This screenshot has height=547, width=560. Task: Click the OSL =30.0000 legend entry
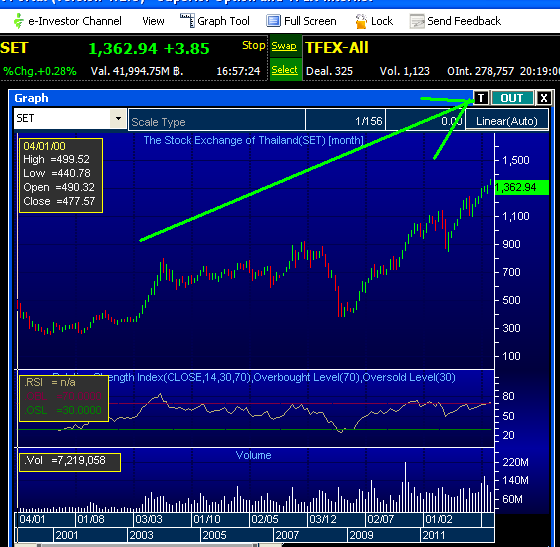pyautogui.click(x=64, y=410)
